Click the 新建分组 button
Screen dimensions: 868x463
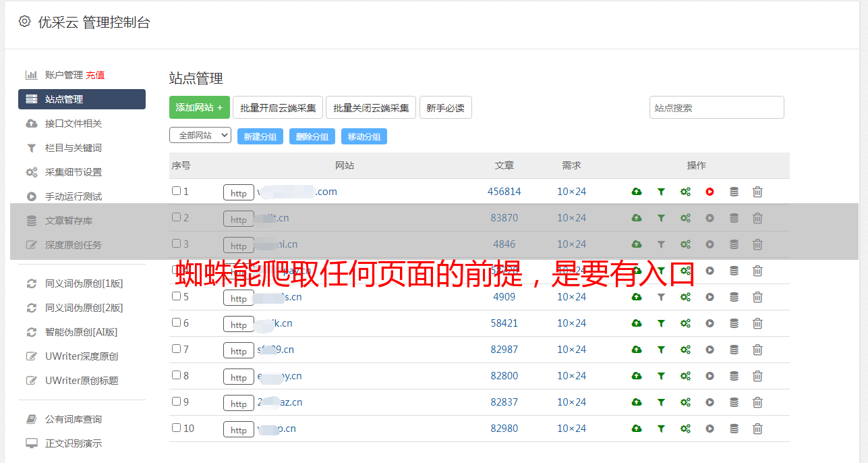(x=260, y=136)
